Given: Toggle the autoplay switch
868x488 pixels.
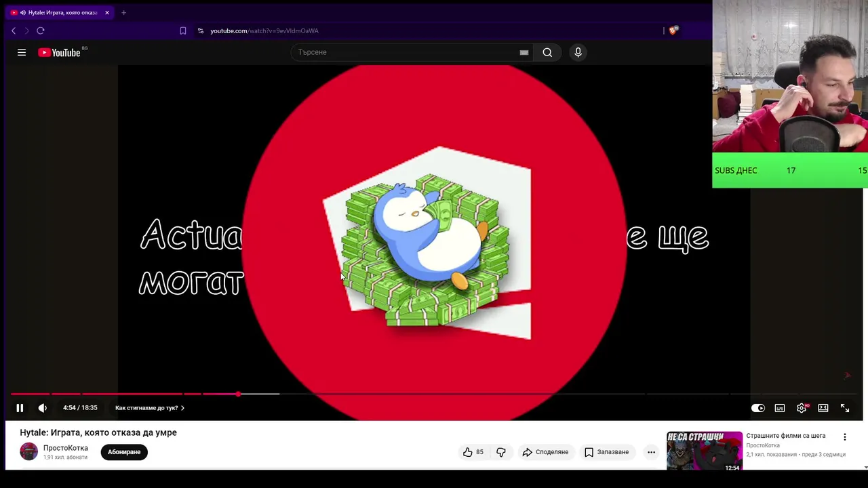Looking at the screenshot, I should click(x=758, y=408).
